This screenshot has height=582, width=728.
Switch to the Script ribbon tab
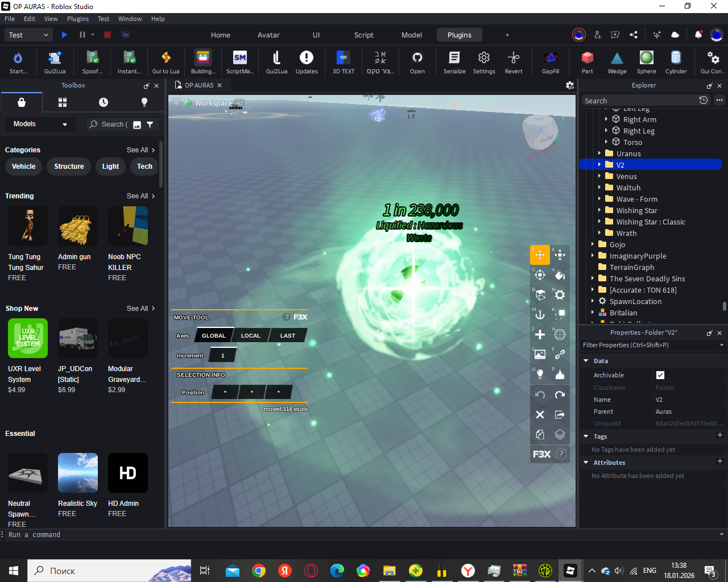point(364,35)
